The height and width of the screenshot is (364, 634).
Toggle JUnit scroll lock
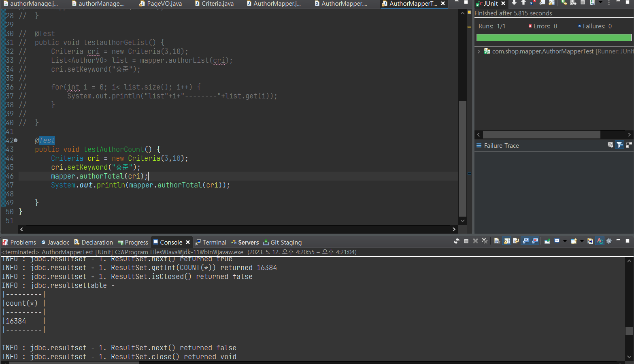551,2
